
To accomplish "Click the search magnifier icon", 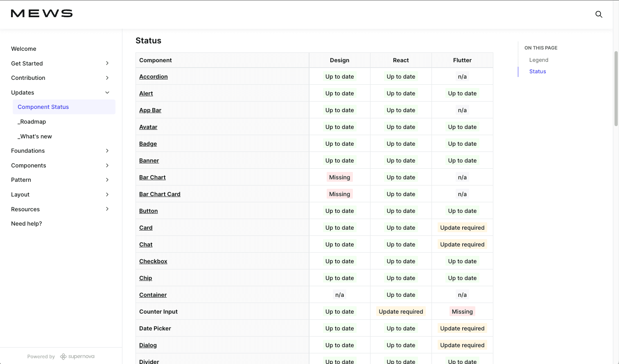I will [599, 14].
